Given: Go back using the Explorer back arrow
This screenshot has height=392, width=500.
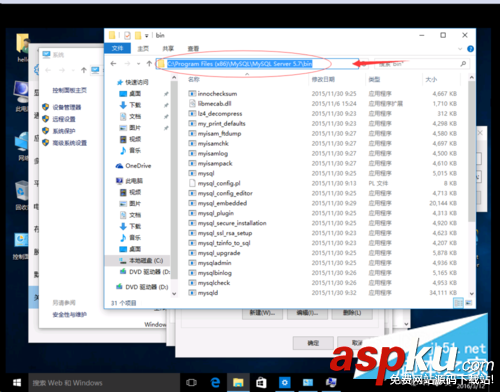Looking at the screenshot, I should point(113,63).
